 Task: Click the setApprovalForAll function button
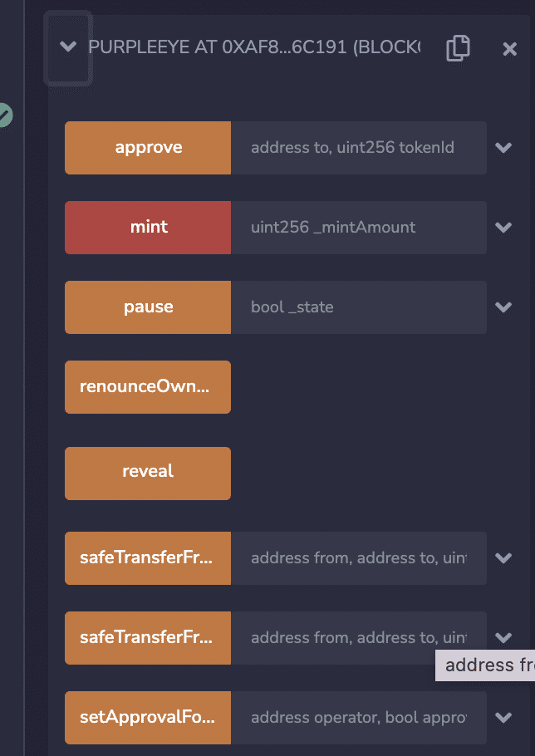coord(148,718)
